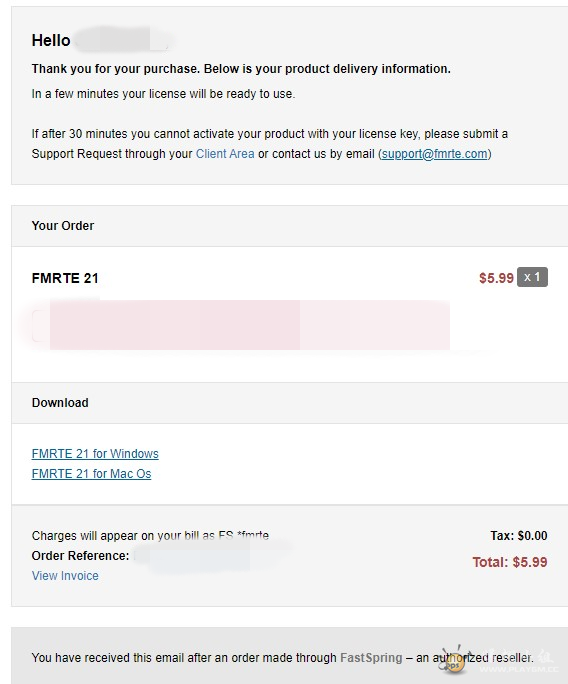This screenshot has width=568, height=684.
Task: Click the Hello greeting heading
Action: tap(51, 41)
